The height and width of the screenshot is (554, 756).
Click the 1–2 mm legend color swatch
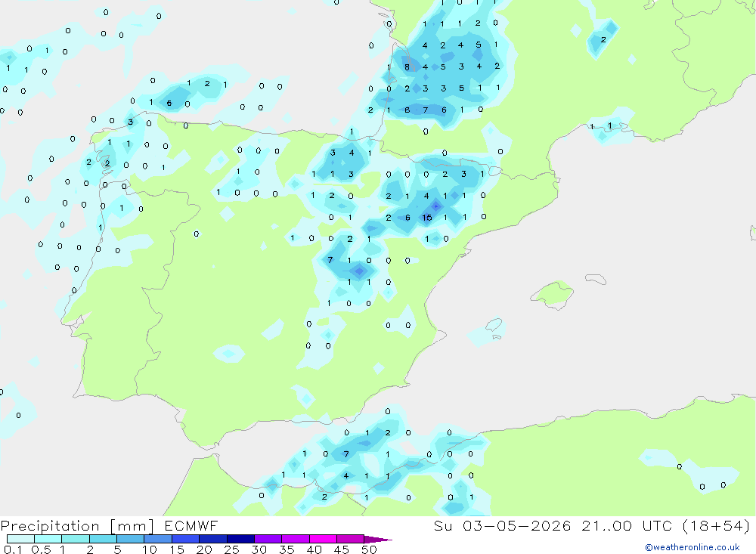[76, 539]
